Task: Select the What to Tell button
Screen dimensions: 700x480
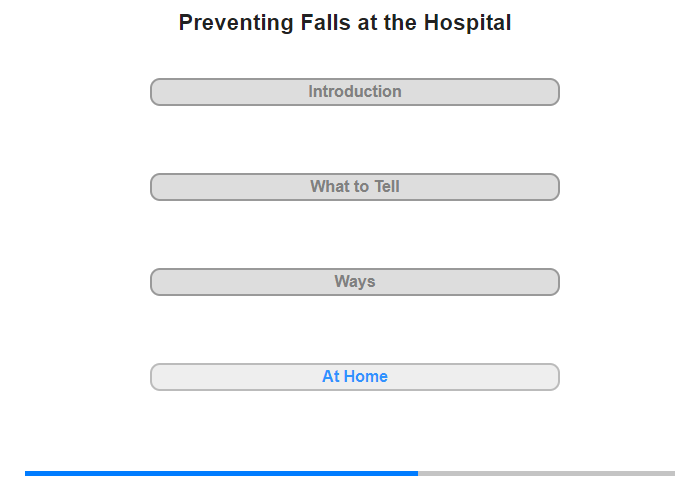Action: tap(354, 187)
